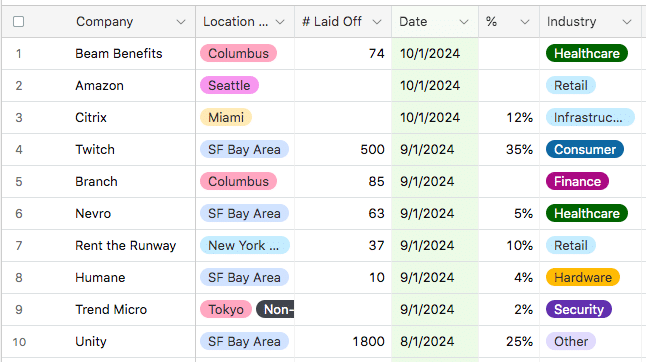Click Columbus tag in Beam Benefits row

coord(238,53)
